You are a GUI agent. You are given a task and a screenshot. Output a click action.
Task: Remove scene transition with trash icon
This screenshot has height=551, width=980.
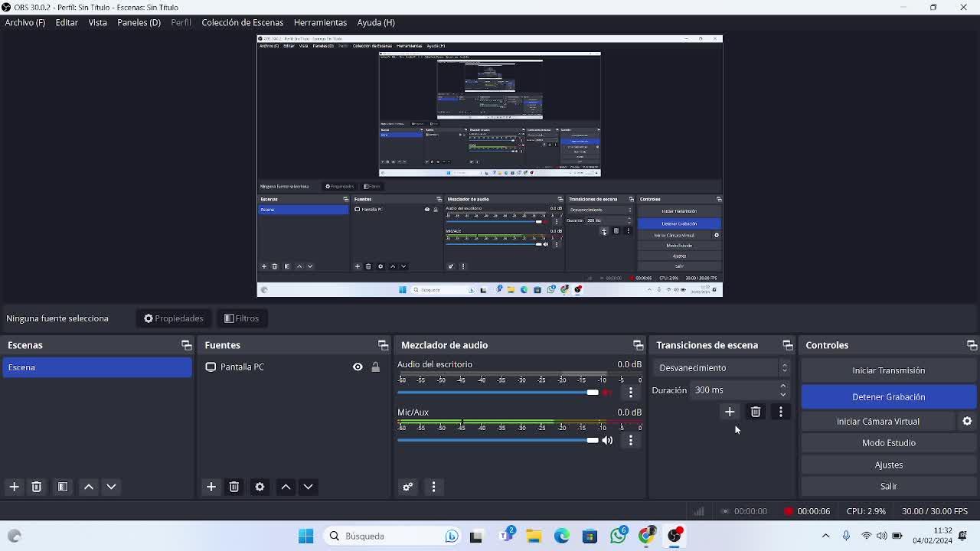[x=756, y=412]
